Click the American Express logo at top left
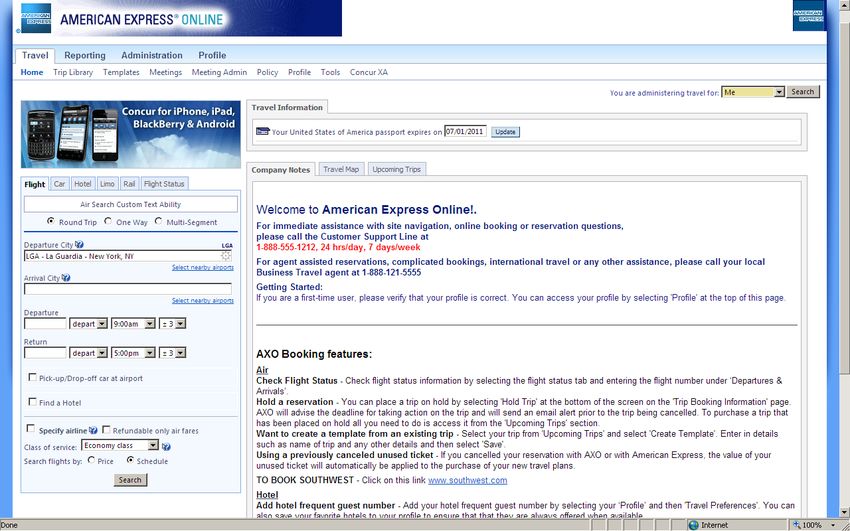Viewport: 850px width, 531px height. tap(35, 18)
